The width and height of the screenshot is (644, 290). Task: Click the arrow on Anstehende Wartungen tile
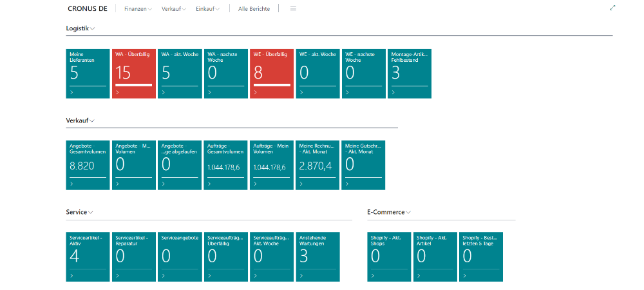pyautogui.click(x=301, y=276)
